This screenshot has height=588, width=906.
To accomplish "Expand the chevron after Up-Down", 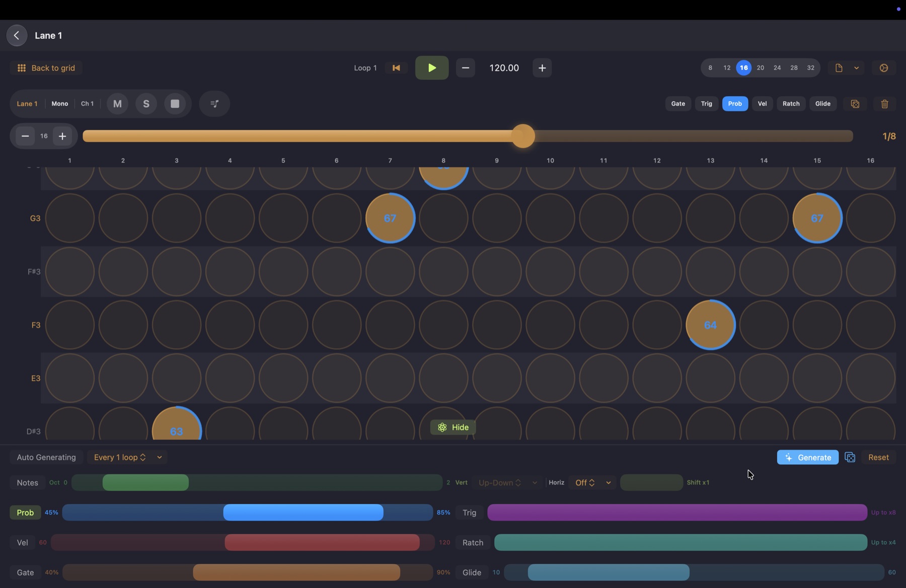I will click(x=535, y=482).
